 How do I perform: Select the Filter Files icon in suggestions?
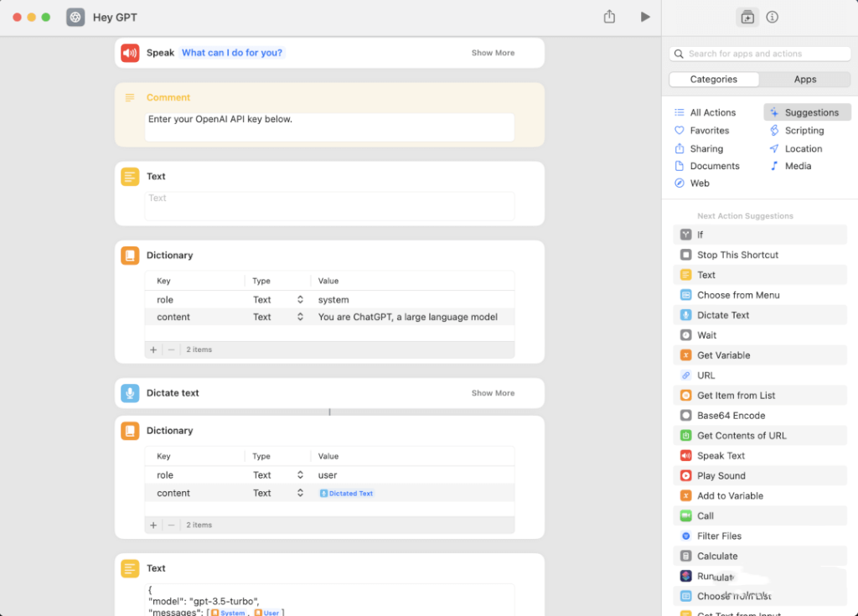click(685, 536)
